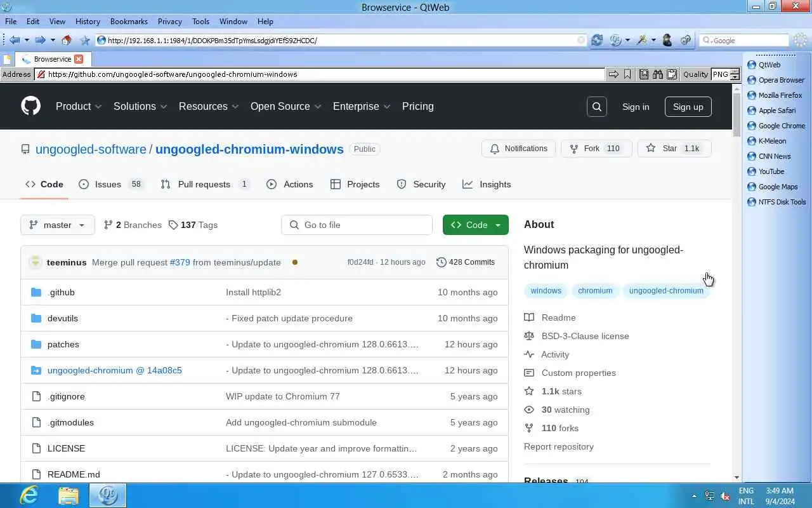Open the master branch dropdown

tap(58, 225)
